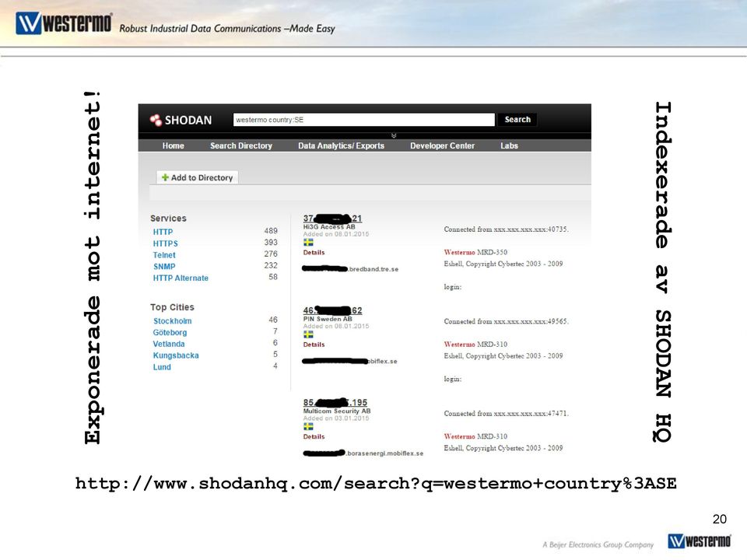Image resolution: width=747 pixels, height=560 pixels.
Task: Click slide number 20
Action: [719, 519]
